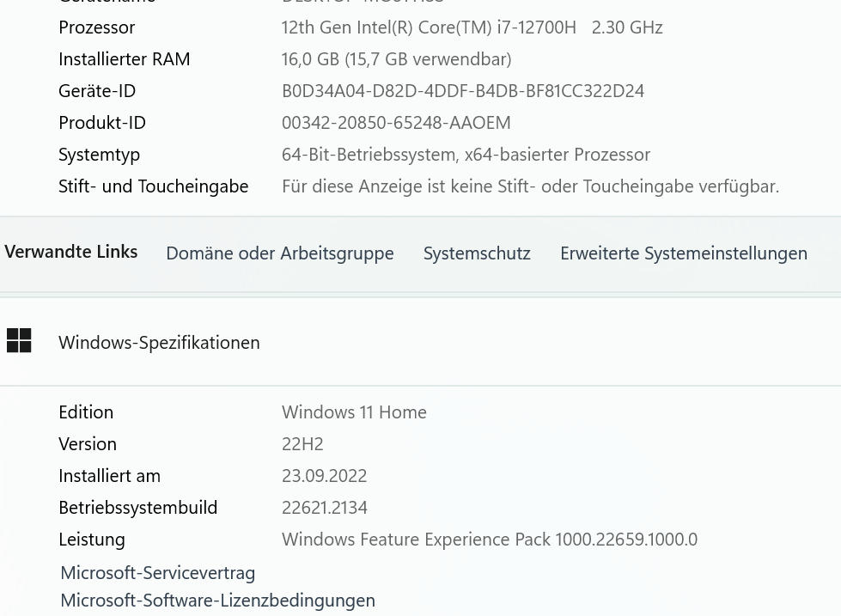Select the Geräte-ID value text

click(463, 91)
